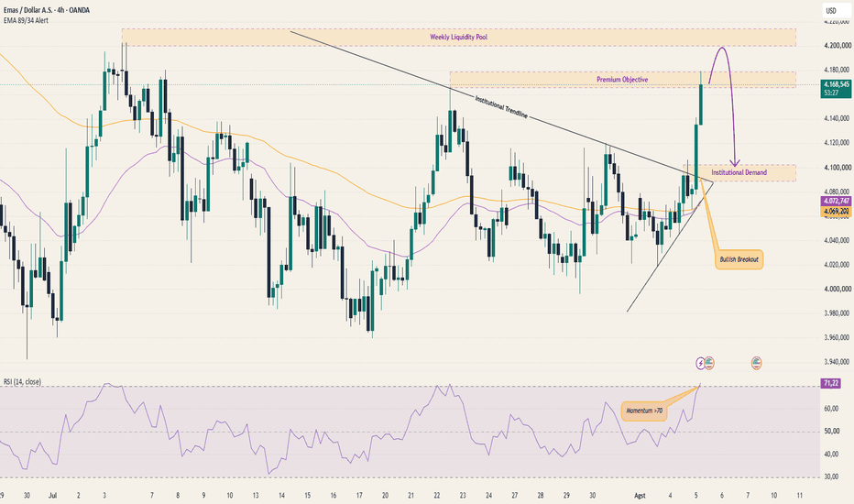Open the standalone US flag event icon near date 7
Screen dimensions: 854x504
tap(757, 363)
